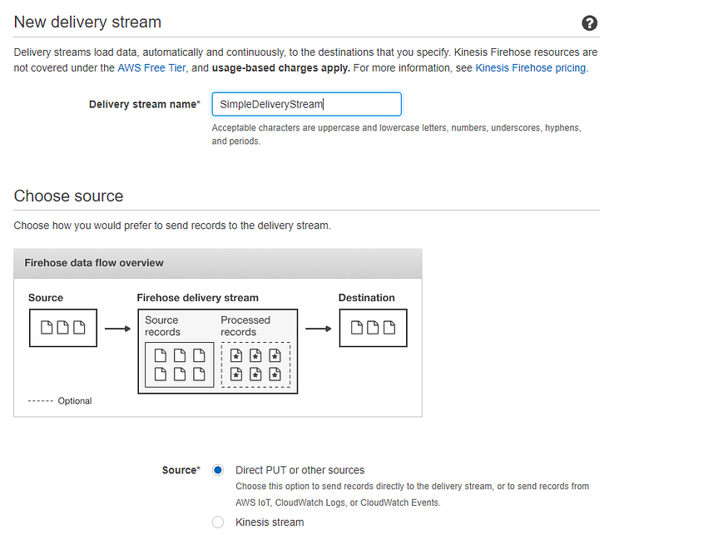Open the AWS Free Tier link

pyautogui.click(x=151, y=67)
